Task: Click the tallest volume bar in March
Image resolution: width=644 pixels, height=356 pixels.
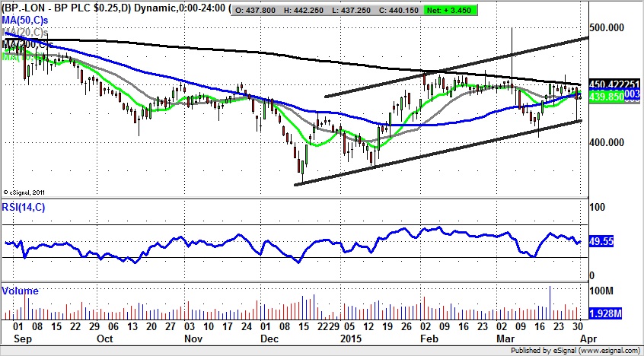Action: click(x=549, y=303)
